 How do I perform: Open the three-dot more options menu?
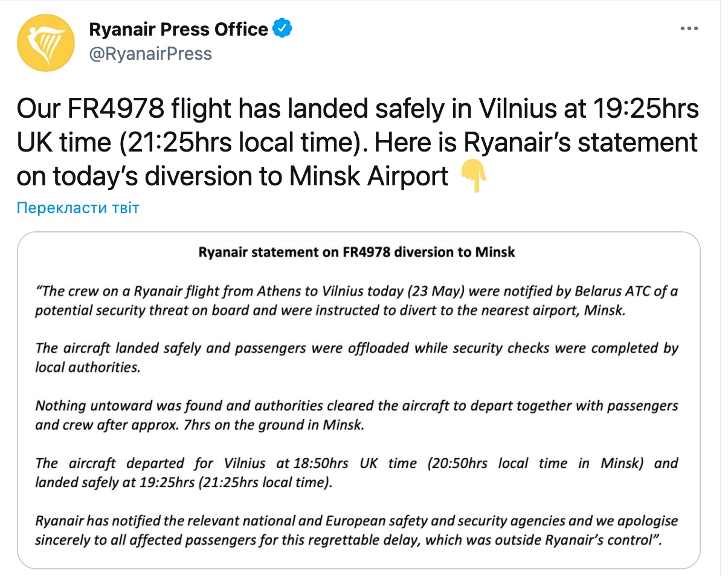(x=689, y=28)
